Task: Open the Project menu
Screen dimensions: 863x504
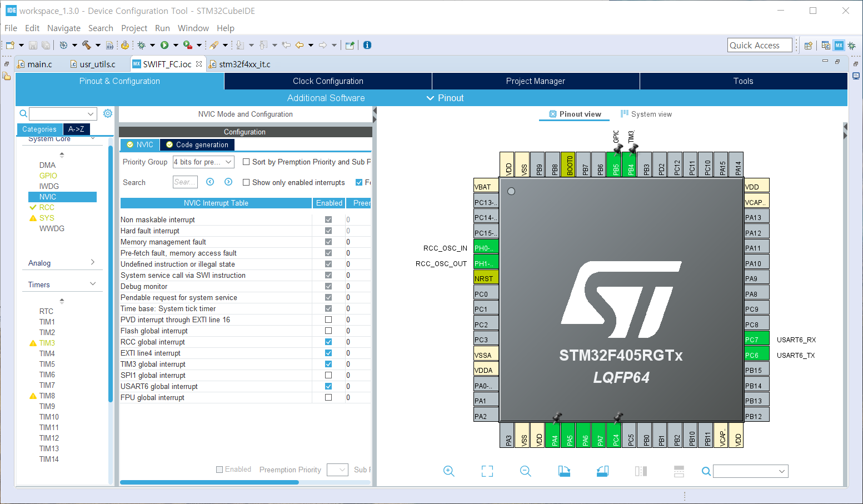Action: coord(134,28)
